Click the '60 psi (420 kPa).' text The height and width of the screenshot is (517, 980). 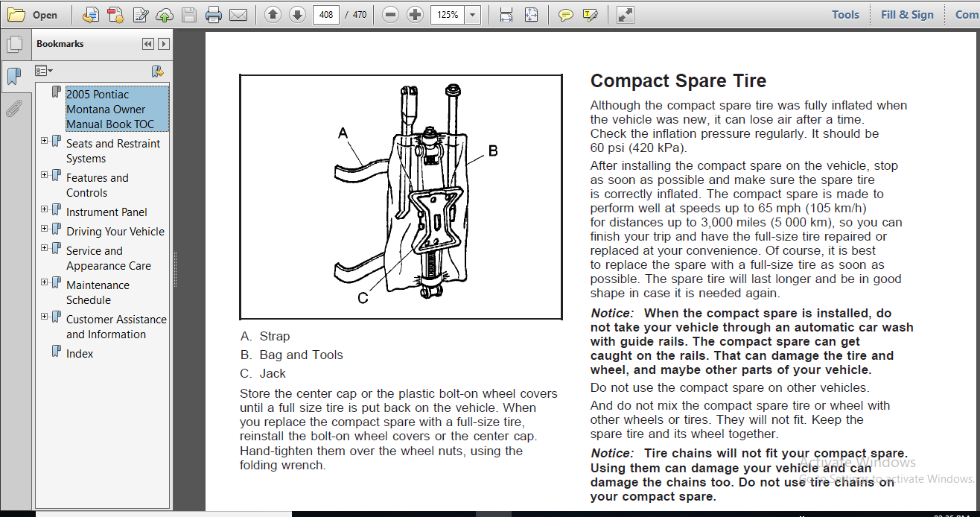[638, 148]
